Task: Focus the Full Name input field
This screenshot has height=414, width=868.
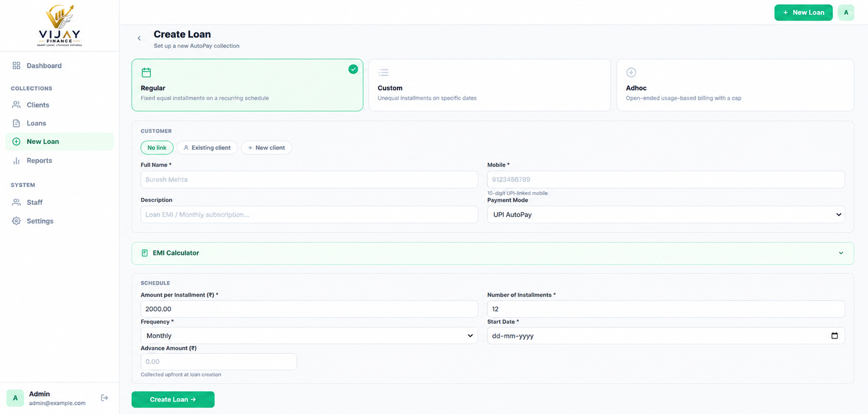Action: coord(309,180)
